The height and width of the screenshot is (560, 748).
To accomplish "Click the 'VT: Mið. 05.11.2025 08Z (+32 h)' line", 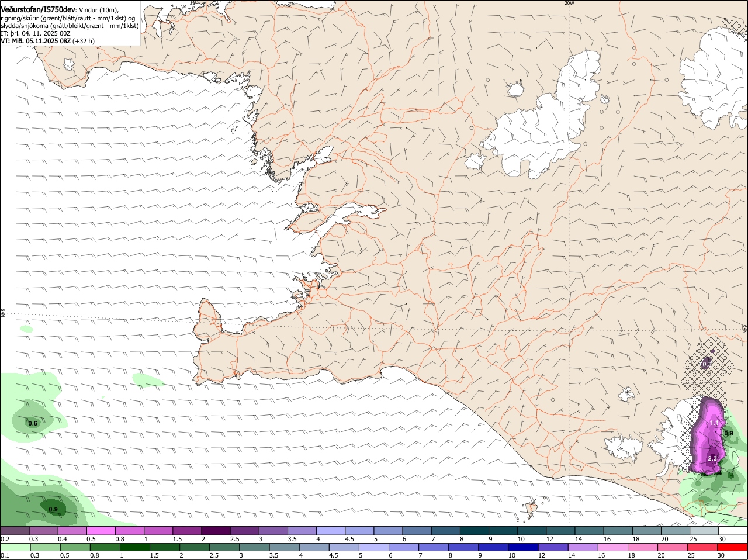I will click(48, 41).
